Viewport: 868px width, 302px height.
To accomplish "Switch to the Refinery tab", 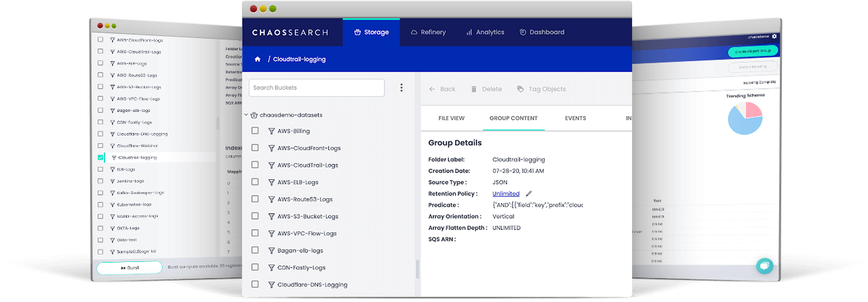I will (428, 32).
